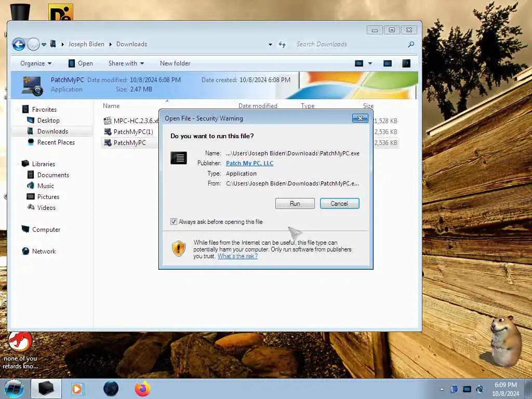Image resolution: width=532 pixels, height=399 pixels.
Task: Click the volume tray icon
Action: tap(480, 389)
